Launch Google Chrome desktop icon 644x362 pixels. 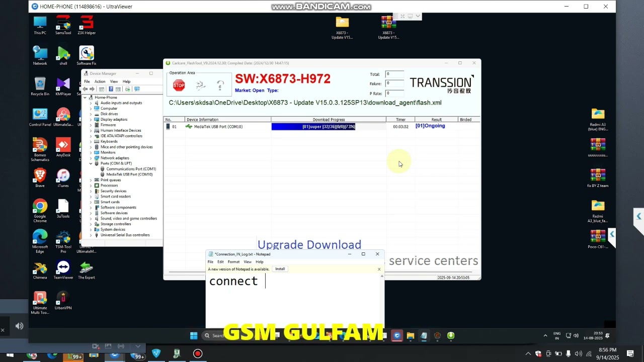(40, 211)
